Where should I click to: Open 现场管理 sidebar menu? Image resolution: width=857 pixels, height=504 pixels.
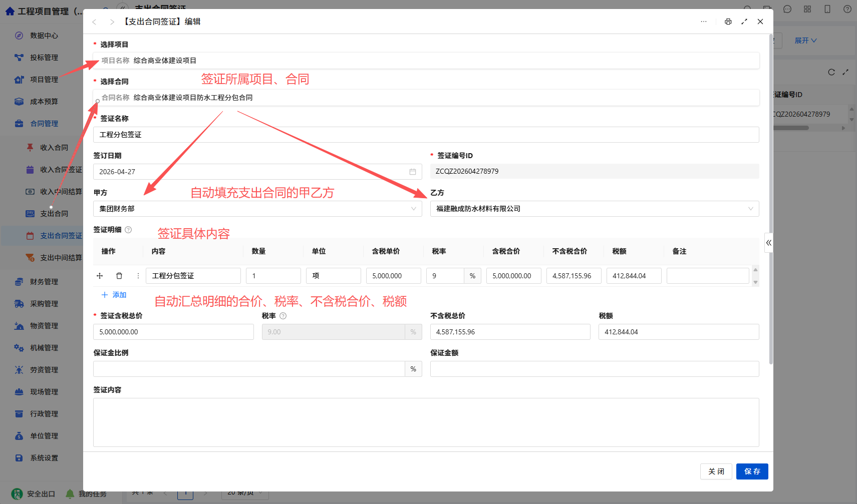pos(44,392)
